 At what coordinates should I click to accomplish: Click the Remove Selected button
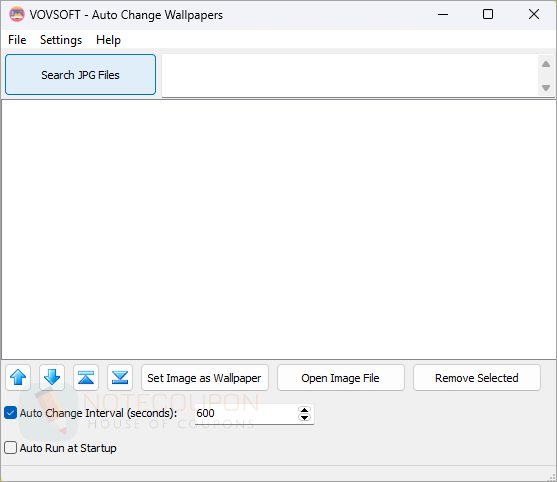(477, 378)
